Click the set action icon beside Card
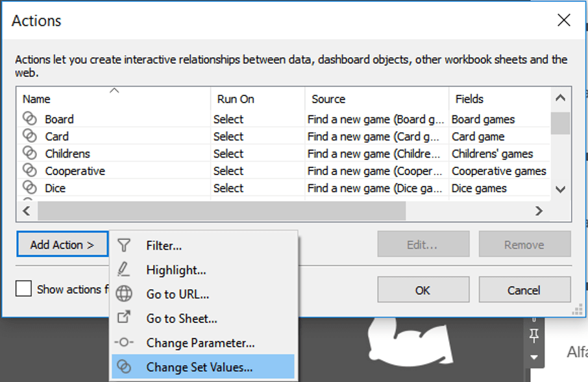The image size is (588, 382). [30, 136]
